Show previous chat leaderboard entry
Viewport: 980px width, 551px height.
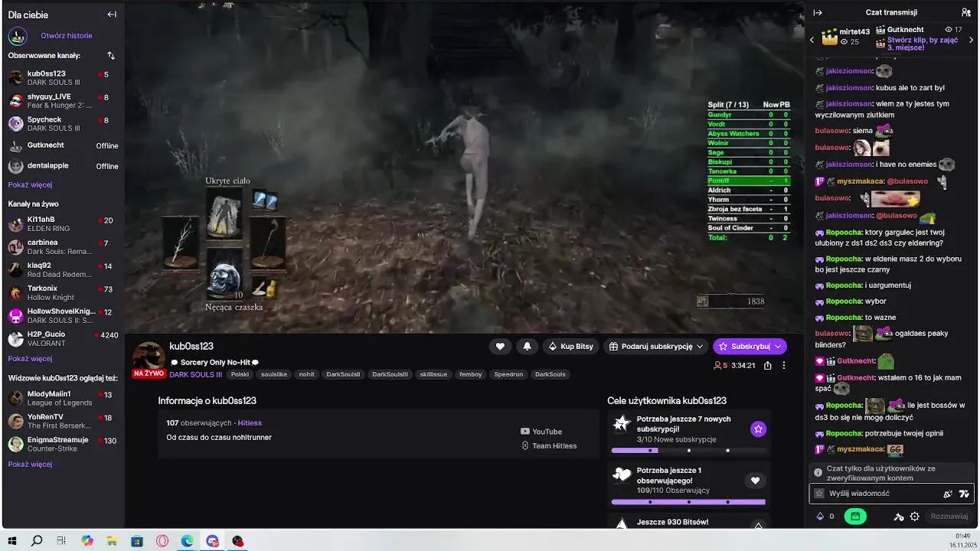tap(812, 40)
